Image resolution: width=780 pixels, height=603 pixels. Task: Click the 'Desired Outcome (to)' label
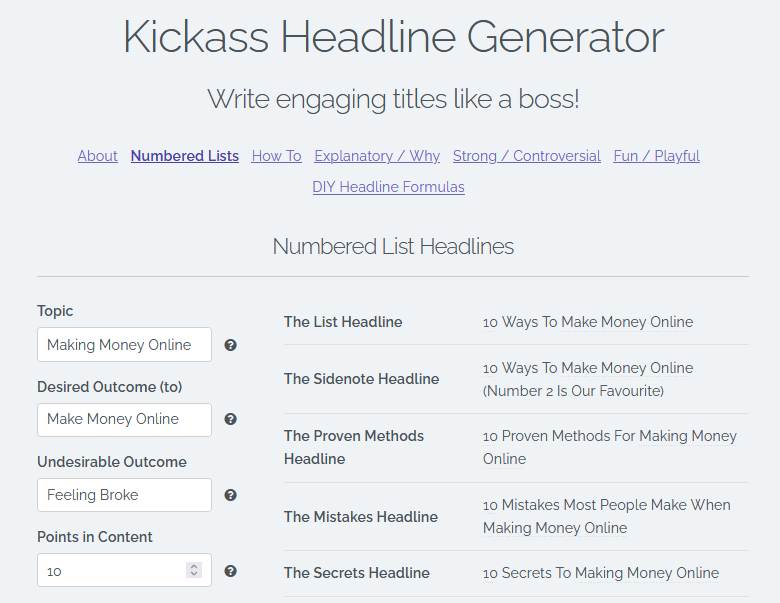pos(109,387)
